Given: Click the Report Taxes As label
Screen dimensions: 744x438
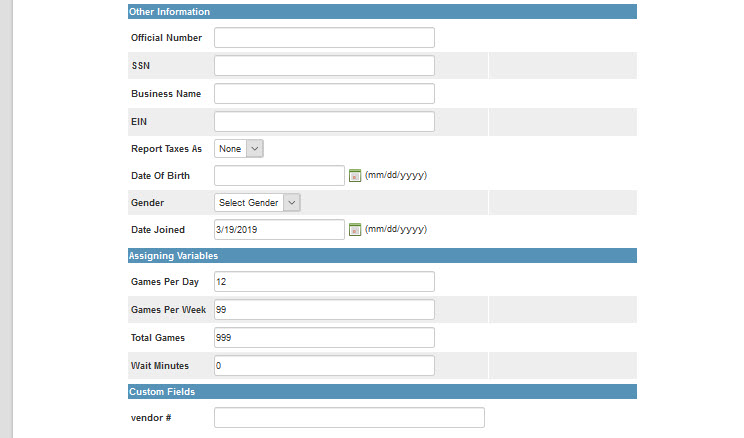Looking at the screenshot, I should pos(166,149).
